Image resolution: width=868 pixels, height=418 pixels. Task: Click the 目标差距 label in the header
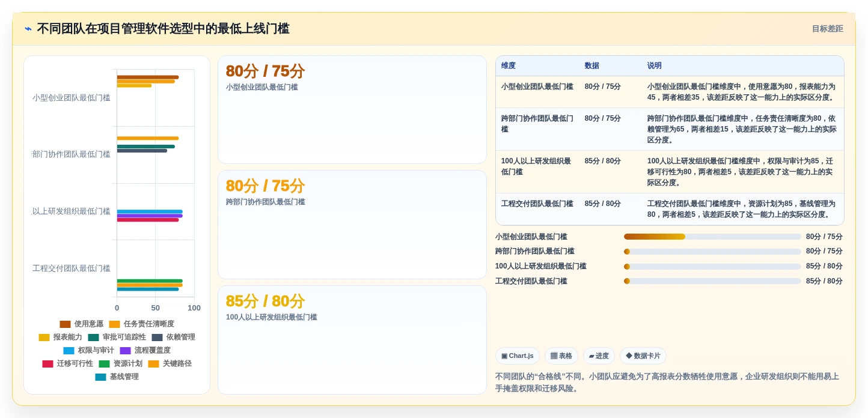(827, 29)
